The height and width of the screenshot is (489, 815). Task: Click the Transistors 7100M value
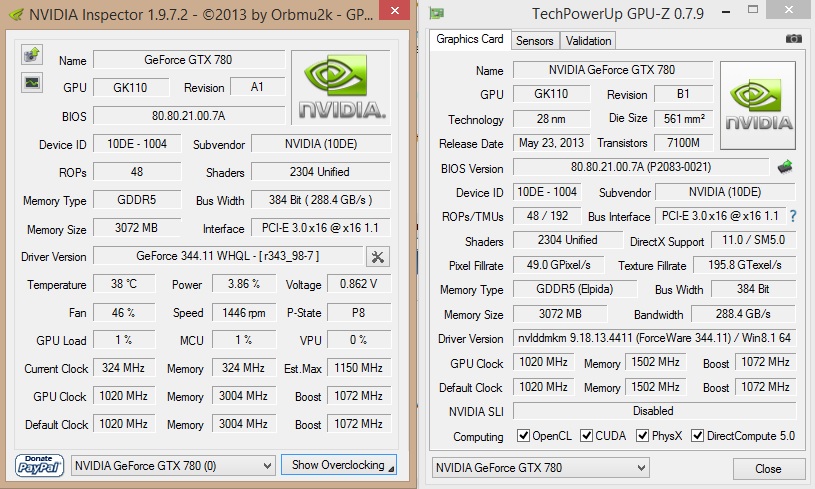[683, 142]
